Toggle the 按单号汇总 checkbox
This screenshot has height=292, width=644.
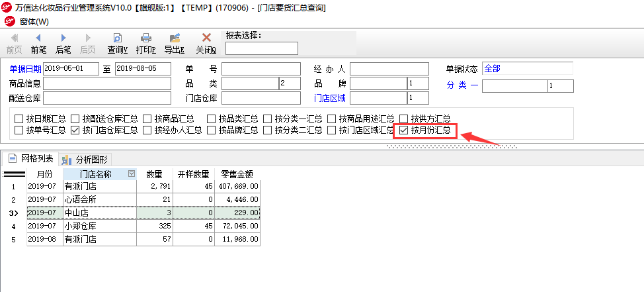(19, 131)
